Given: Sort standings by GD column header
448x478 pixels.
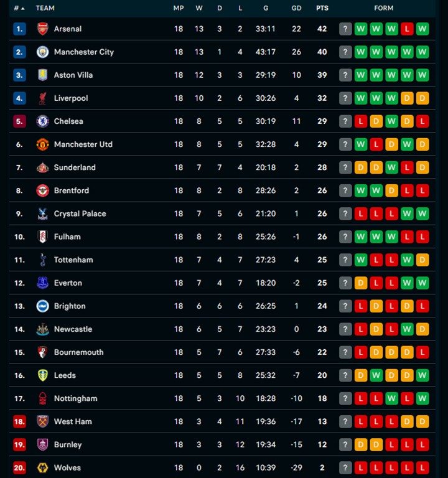Looking at the screenshot, I should pyautogui.click(x=296, y=8).
